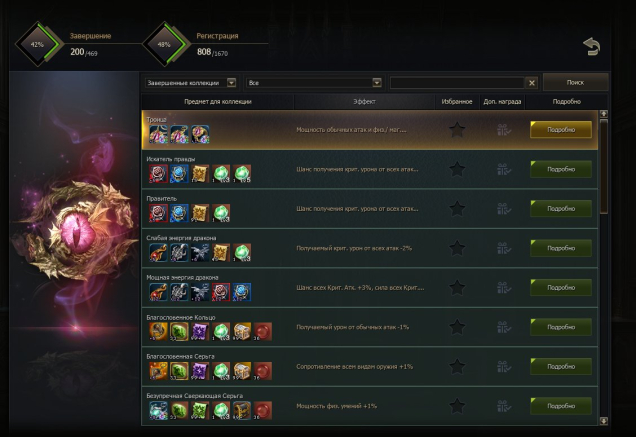Select first ring icon in Троица row

click(158, 134)
